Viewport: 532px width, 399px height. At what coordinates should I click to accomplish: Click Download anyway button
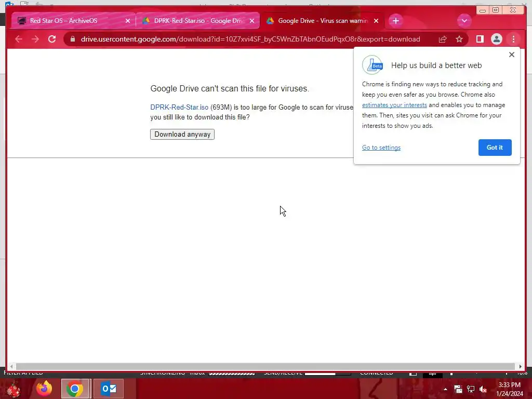[x=182, y=135]
